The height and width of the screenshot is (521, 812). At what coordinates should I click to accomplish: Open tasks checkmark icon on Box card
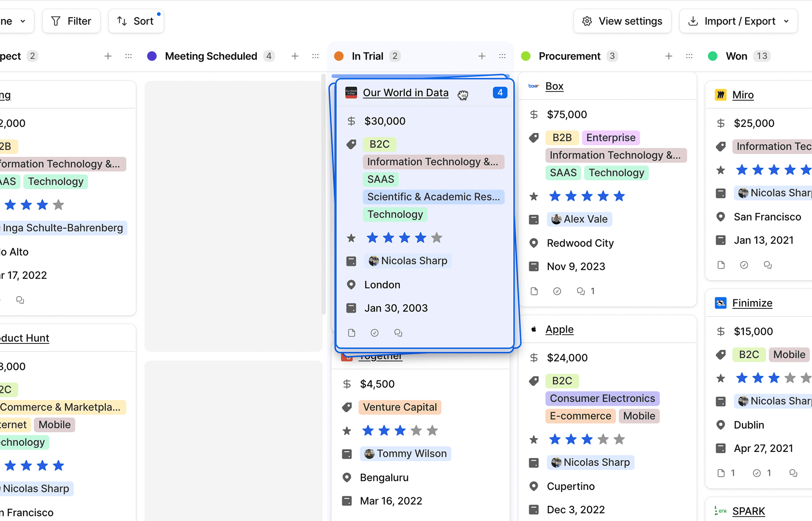[557, 291]
